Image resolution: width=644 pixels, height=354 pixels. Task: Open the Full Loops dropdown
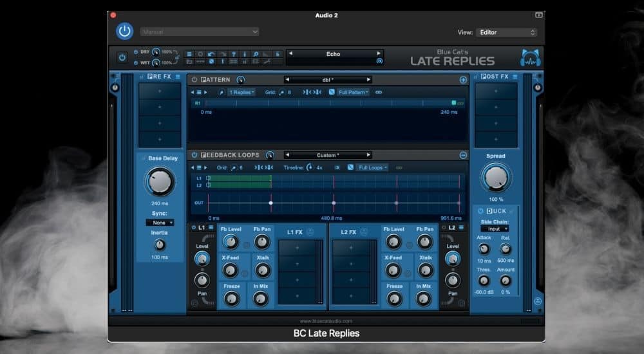(x=372, y=167)
